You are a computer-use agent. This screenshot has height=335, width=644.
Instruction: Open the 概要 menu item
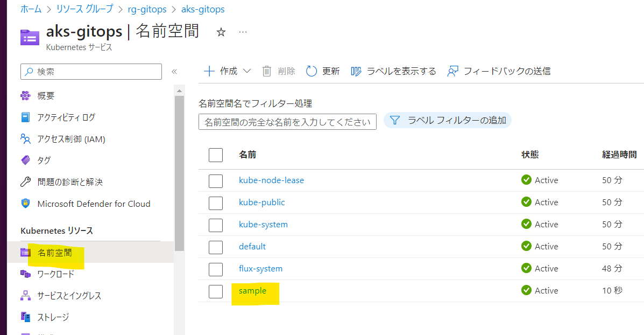pos(46,96)
